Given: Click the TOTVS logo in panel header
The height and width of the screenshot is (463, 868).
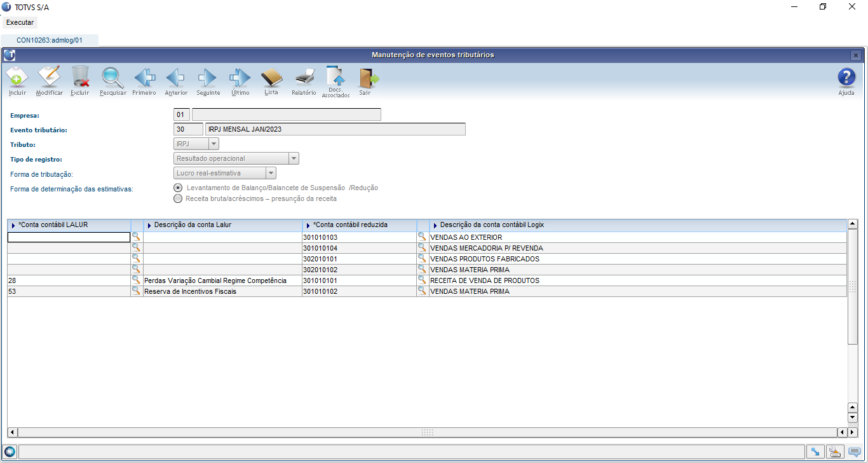Looking at the screenshot, I should 10,55.
